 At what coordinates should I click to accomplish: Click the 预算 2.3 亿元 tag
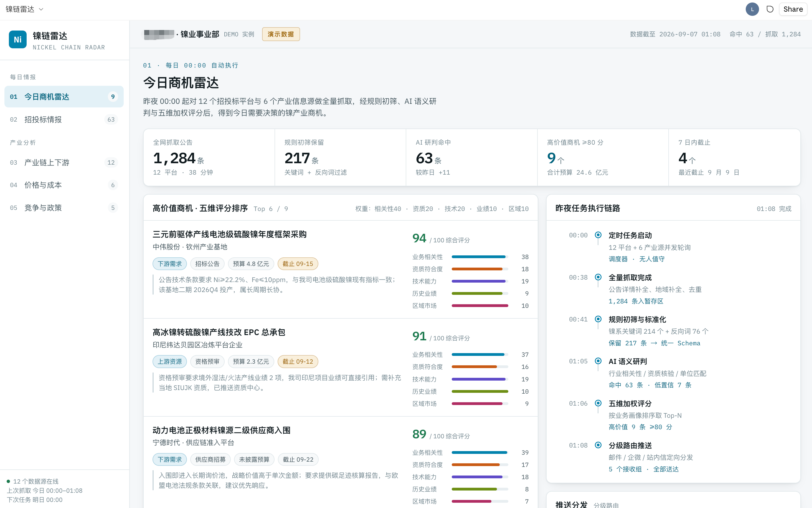pos(251,361)
